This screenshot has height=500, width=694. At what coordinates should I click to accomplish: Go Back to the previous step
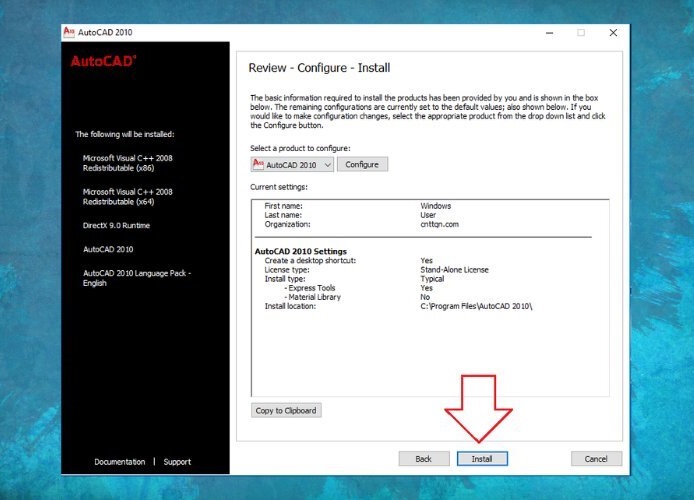[x=424, y=459]
